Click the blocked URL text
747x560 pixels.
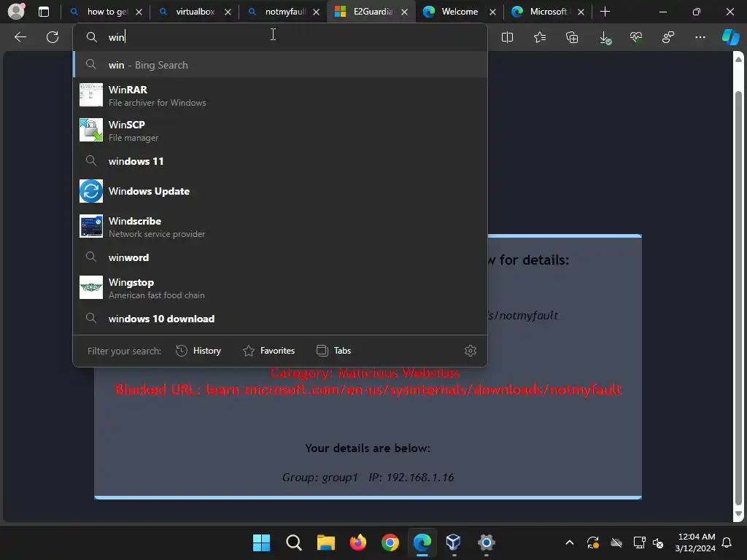pyautogui.click(x=368, y=389)
